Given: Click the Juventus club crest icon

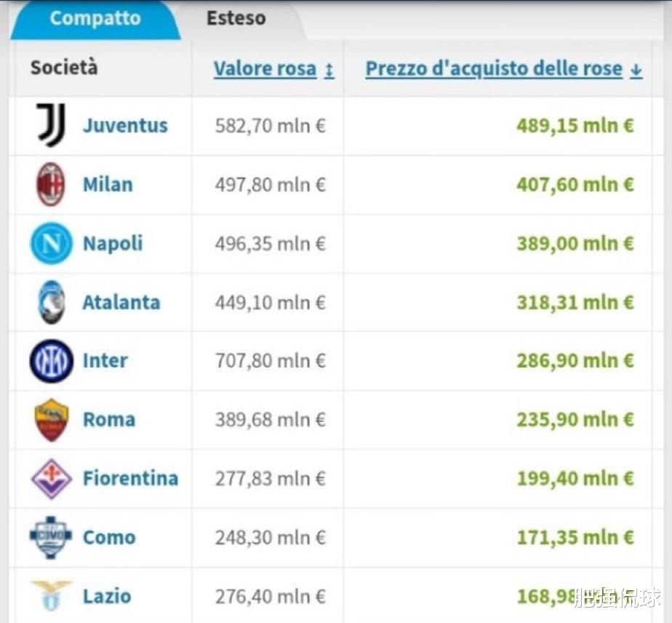Looking at the screenshot, I should point(51,124).
